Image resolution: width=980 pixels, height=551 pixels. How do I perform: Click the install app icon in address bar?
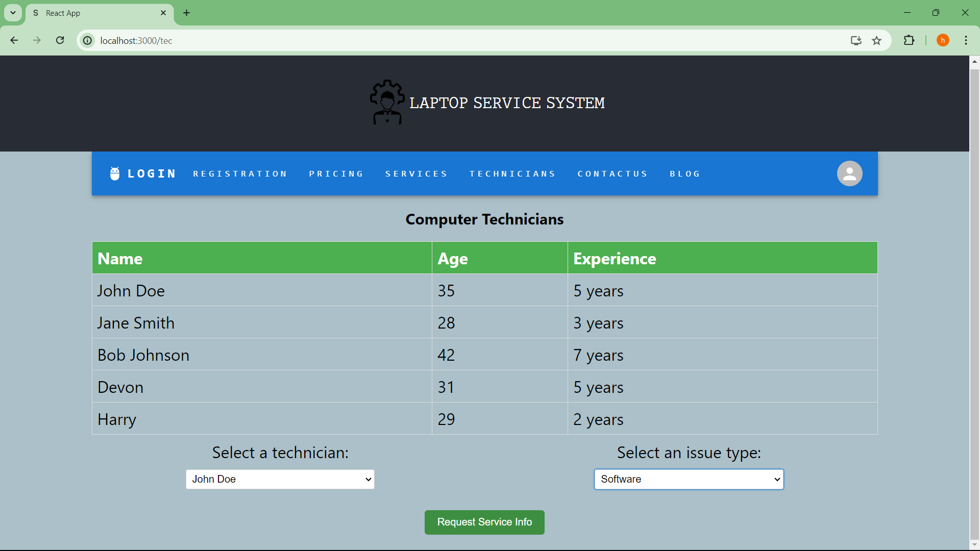coord(856,40)
